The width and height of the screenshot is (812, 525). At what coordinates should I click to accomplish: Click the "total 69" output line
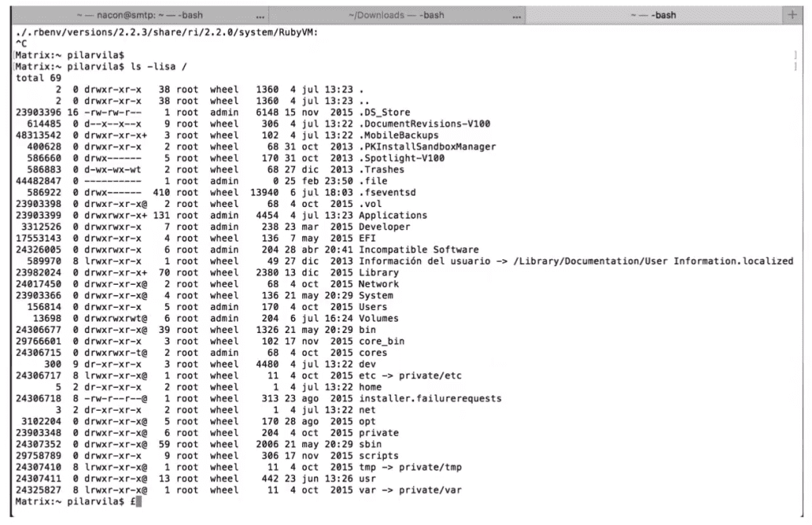click(x=38, y=79)
